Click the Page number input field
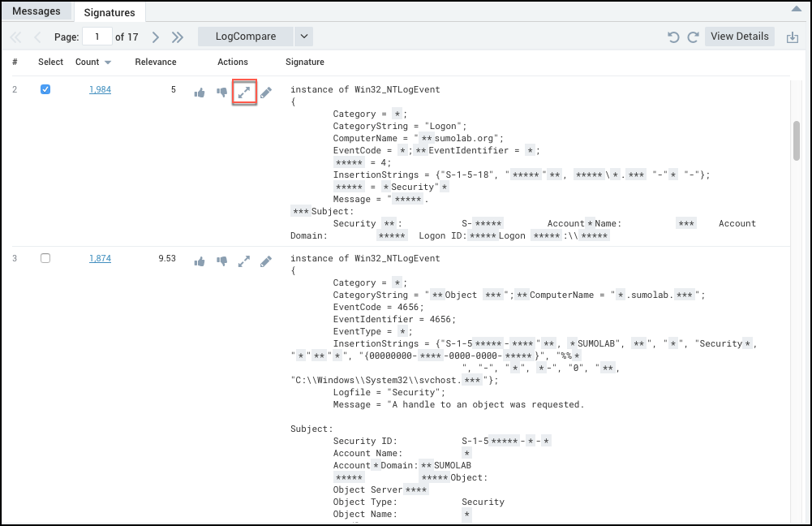Viewport: 812px width, 526px height. (98, 37)
